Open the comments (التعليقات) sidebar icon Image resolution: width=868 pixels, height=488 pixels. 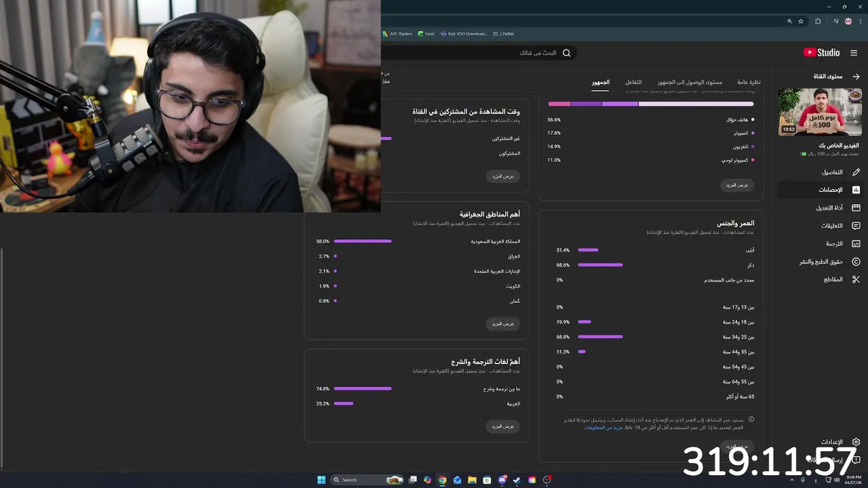(856, 226)
